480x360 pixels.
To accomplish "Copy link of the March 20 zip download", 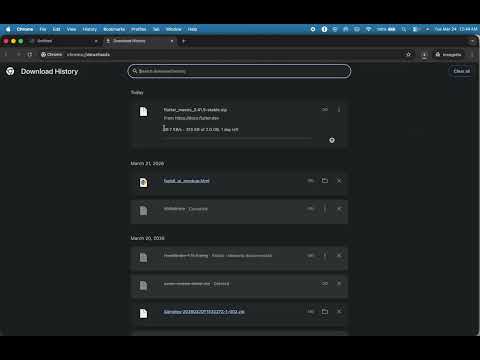I will tap(311, 312).
